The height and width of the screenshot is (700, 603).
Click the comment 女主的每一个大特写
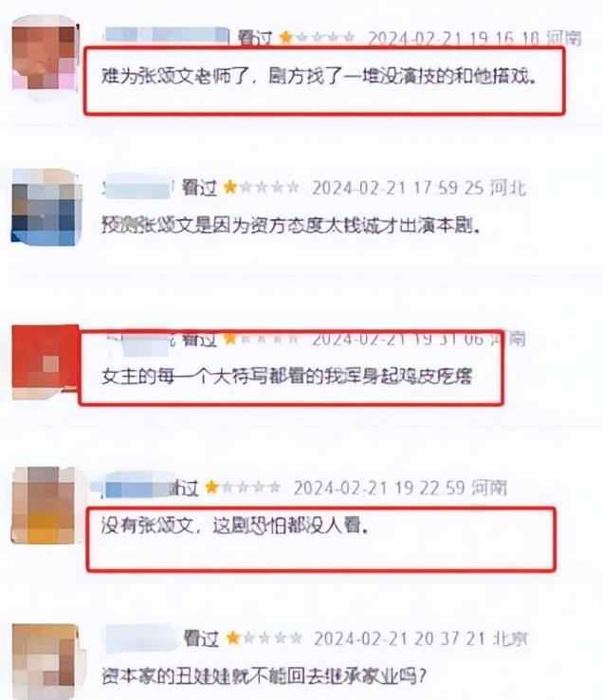[286, 376]
